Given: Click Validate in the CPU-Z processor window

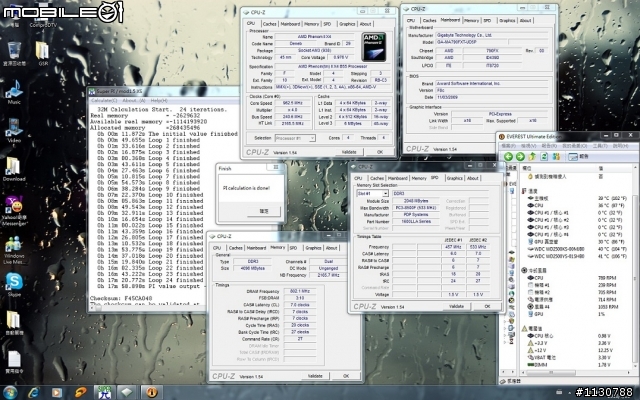Looking at the screenshot, I should click(x=349, y=152).
